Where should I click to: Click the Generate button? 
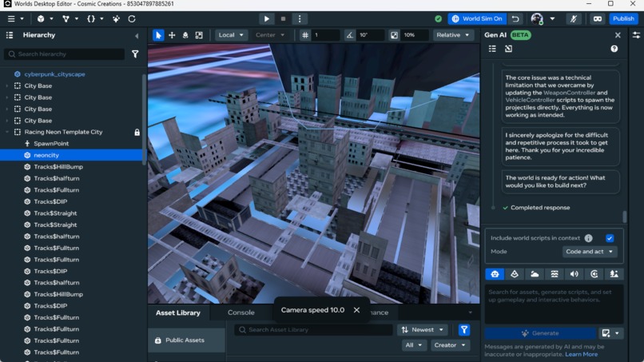[x=540, y=333]
